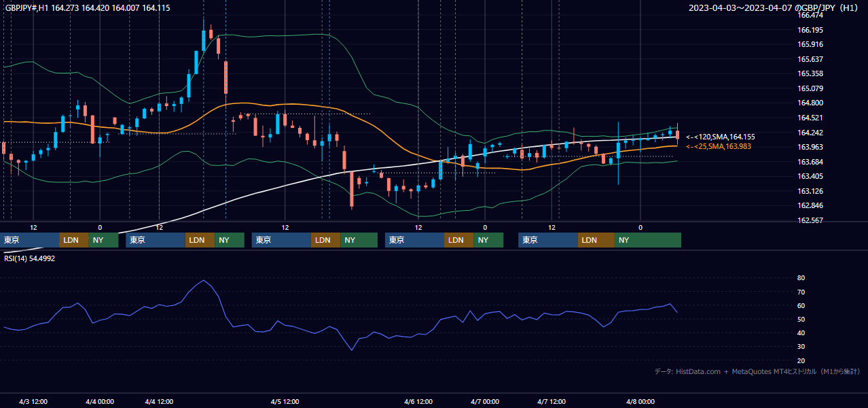The height and width of the screenshot is (408, 868).
Task: Select the 164.242 price axis label
Action: [810, 133]
